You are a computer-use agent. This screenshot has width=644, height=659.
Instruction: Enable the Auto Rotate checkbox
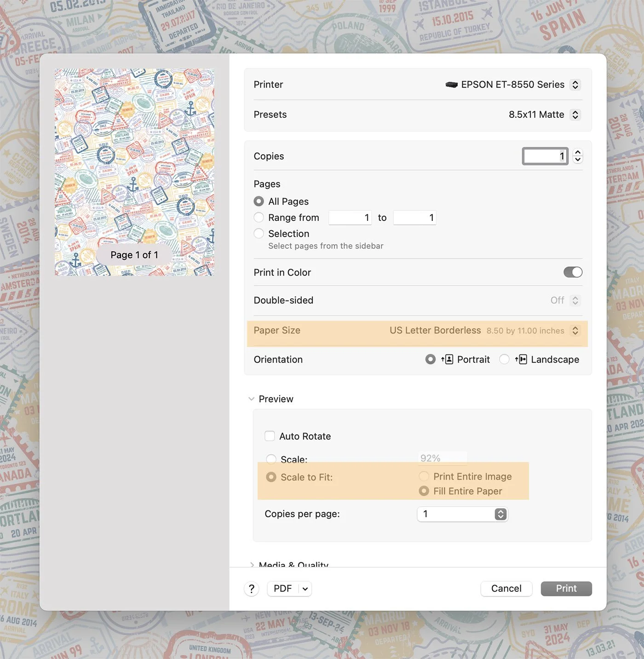(270, 436)
